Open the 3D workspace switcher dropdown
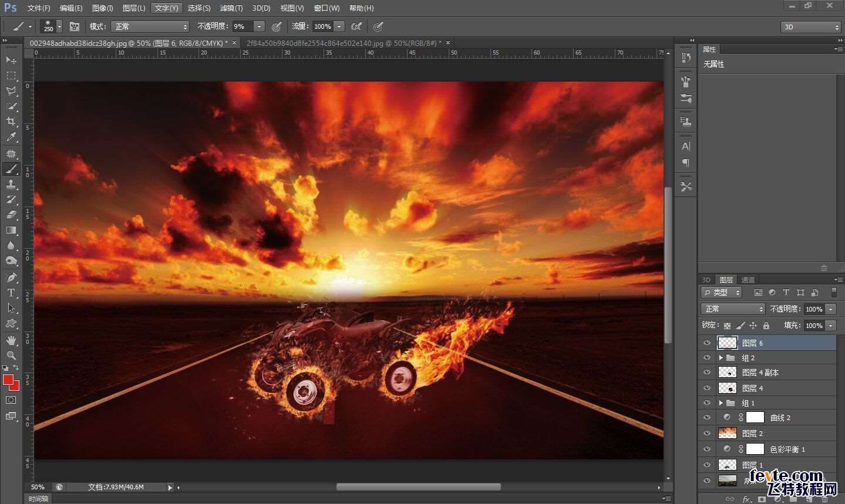The height and width of the screenshot is (504, 845). (811, 27)
